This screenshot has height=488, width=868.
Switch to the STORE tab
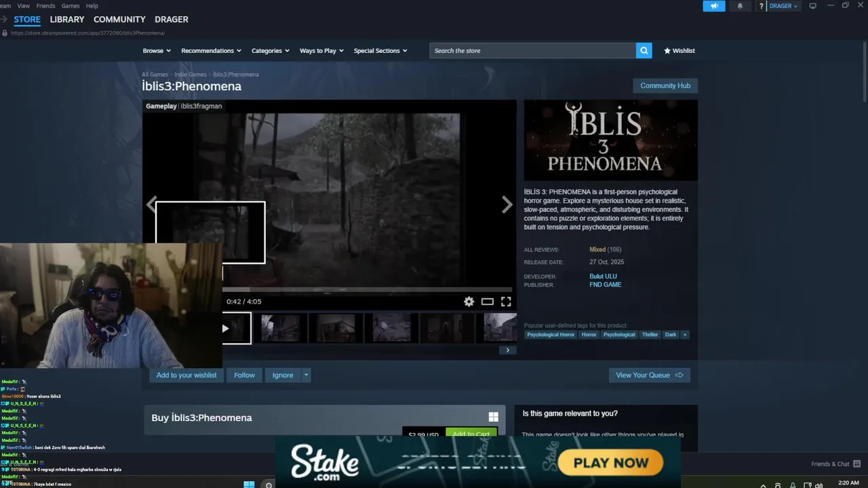point(27,20)
